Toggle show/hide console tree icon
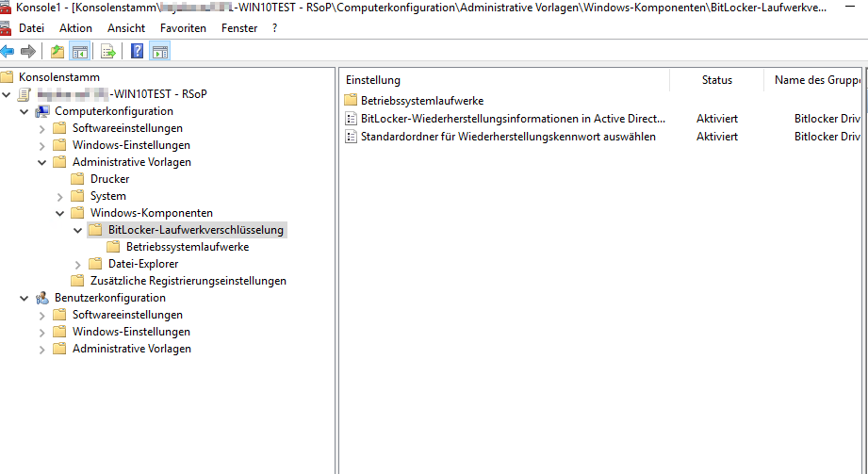The height and width of the screenshot is (474, 868). click(x=80, y=52)
